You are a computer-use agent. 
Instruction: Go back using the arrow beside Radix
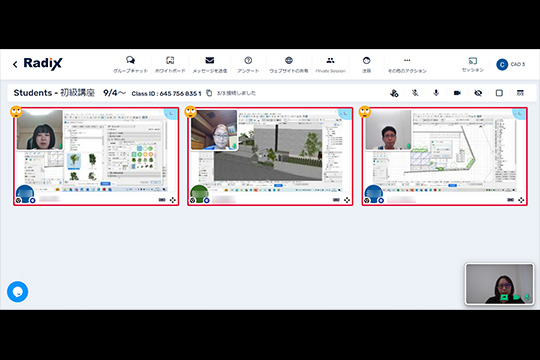15,64
